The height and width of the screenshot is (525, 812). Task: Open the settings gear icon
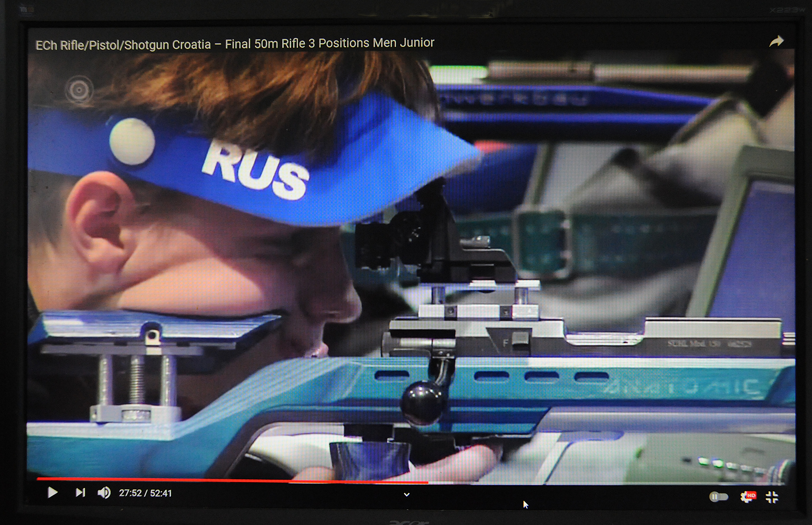coord(745,497)
